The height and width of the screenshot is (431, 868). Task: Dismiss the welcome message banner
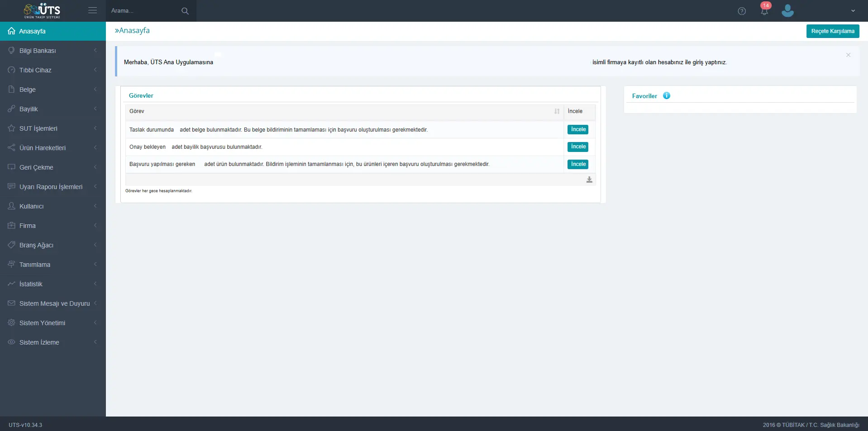point(848,55)
